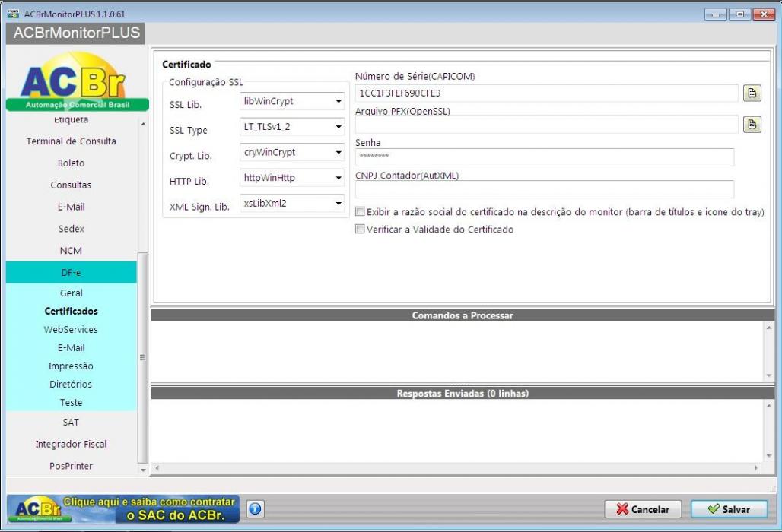Open the Consultas section
This screenshot has width=782, height=532.
coord(72,185)
